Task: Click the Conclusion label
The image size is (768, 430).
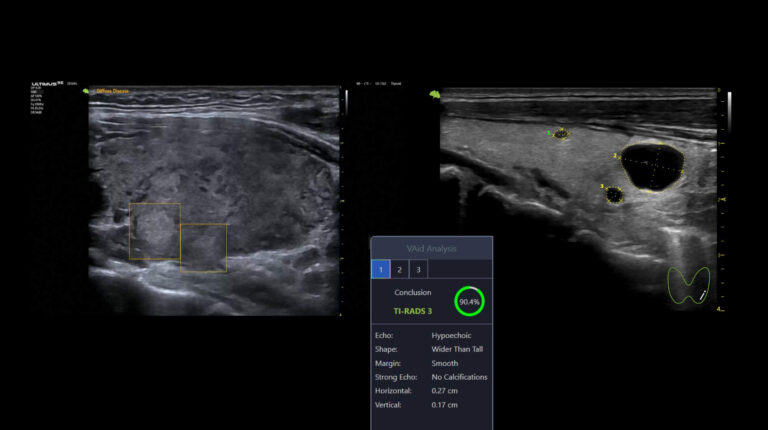Action: point(412,292)
